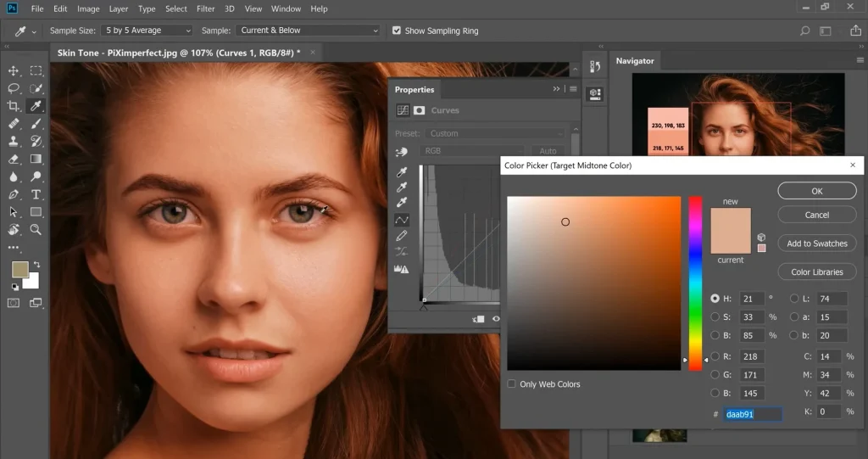Select the Healing Brush tool
Screen dimensions: 868x459
[x=14, y=124]
